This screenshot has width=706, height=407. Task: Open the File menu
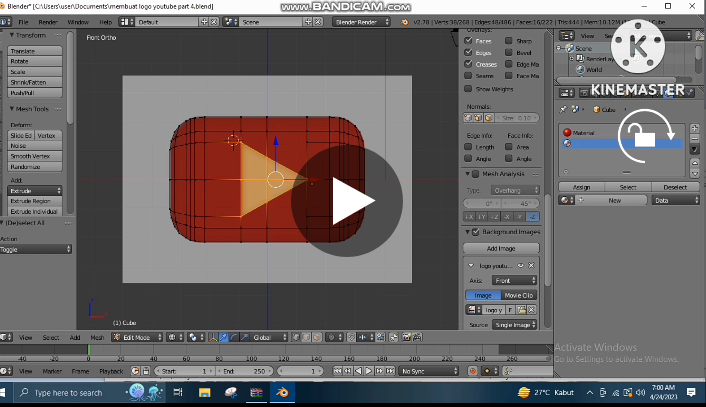click(x=23, y=22)
